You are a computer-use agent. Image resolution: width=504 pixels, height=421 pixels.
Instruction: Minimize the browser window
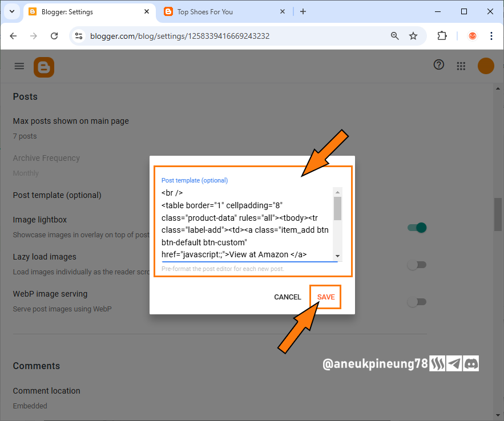click(x=437, y=11)
